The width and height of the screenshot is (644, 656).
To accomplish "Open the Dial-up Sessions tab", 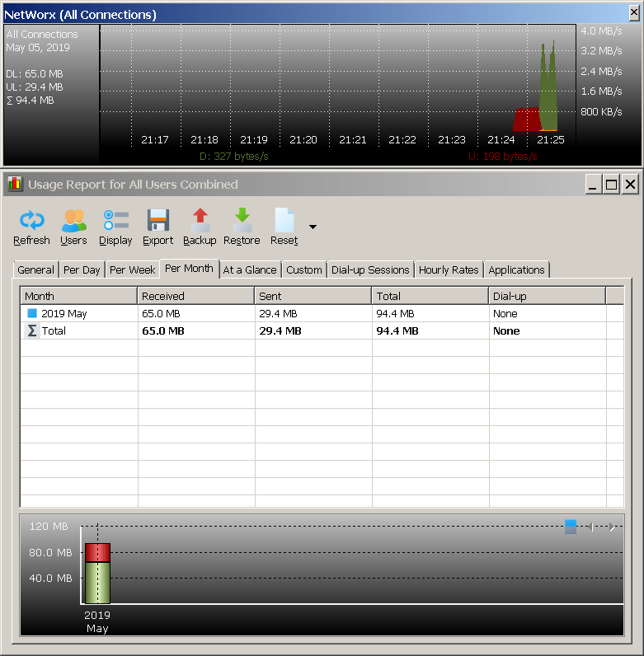I will point(370,269).
